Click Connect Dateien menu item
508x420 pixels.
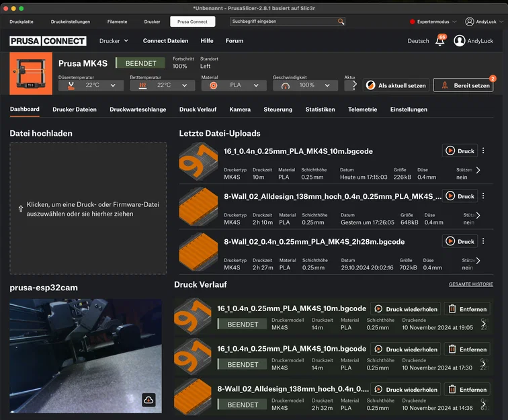[165, 41]
